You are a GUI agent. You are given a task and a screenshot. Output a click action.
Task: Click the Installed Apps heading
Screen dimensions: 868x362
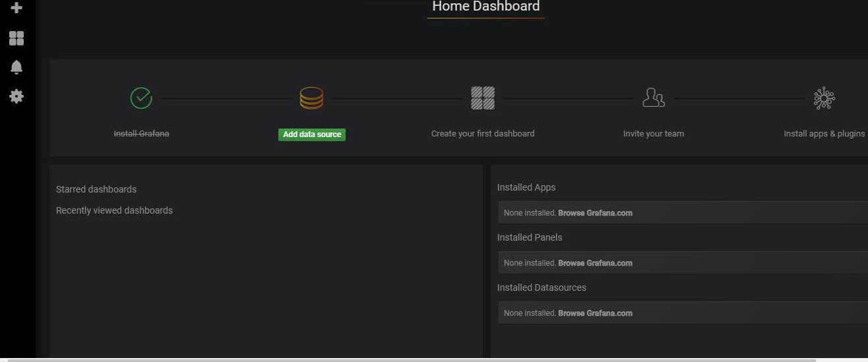526,187
